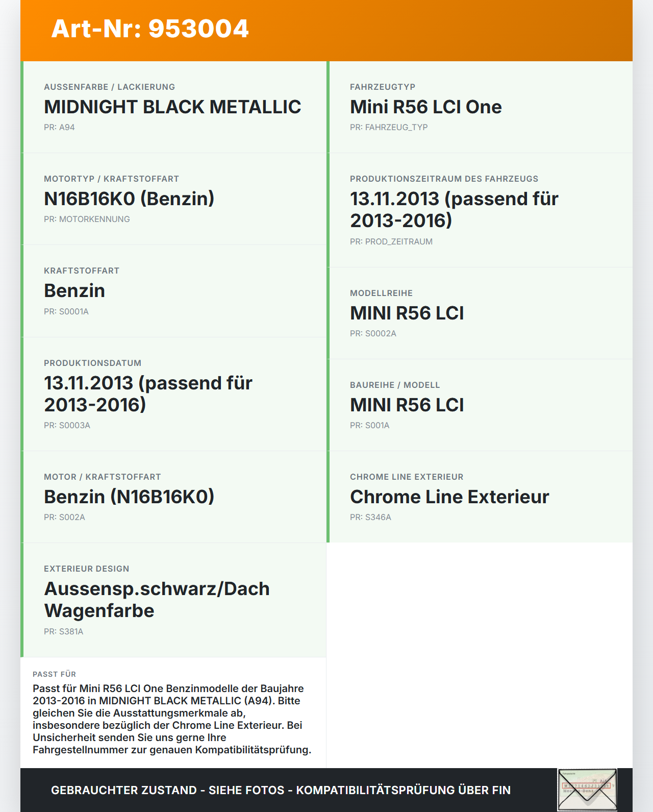Screen dimensions: 653x812
Task: Click the Benzin (N16B16K0) motor value
Action: pos(129,497)
